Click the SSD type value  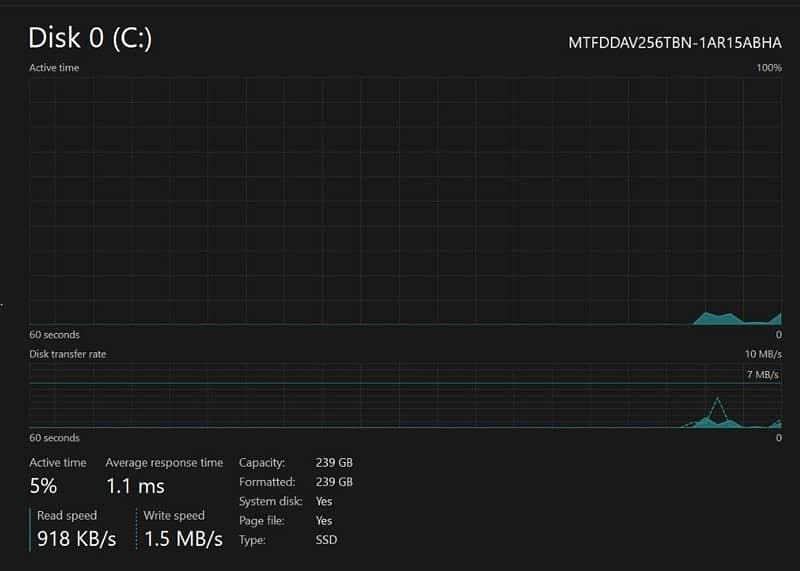(x=326, y=540)
